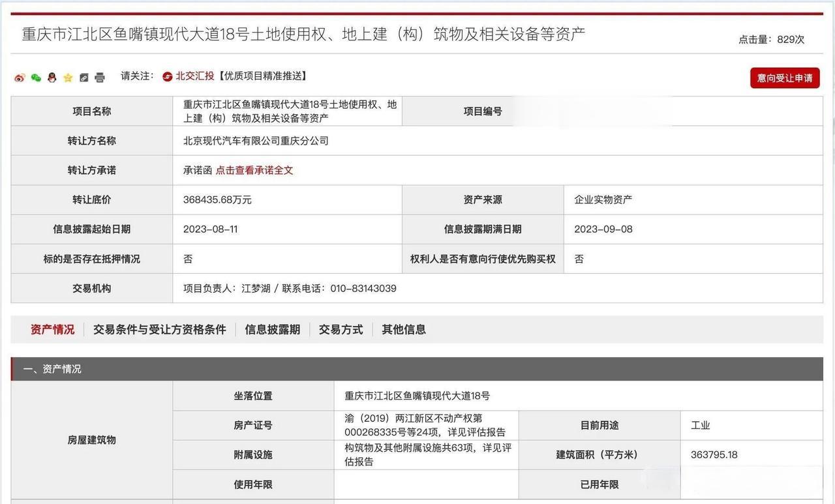
Task: Open the 北交汇投 link
Action: [x=194, y=76]
